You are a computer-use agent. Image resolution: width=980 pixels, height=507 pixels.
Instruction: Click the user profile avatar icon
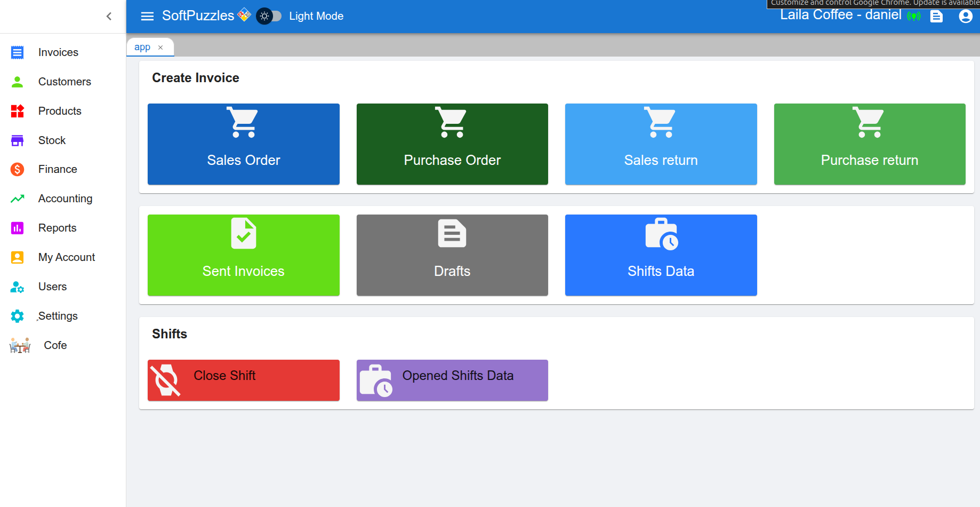click(x=965, y=17)
